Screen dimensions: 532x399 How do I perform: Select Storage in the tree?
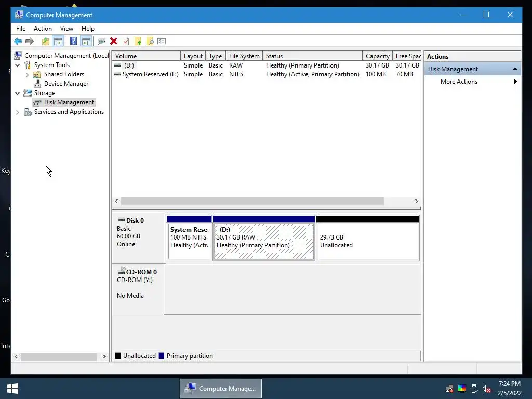[x=45, y=93]
